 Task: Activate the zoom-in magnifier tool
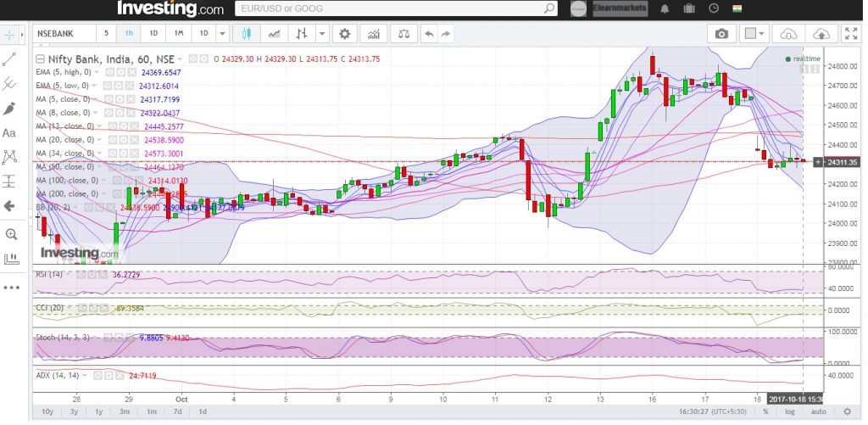pos(10,234)
